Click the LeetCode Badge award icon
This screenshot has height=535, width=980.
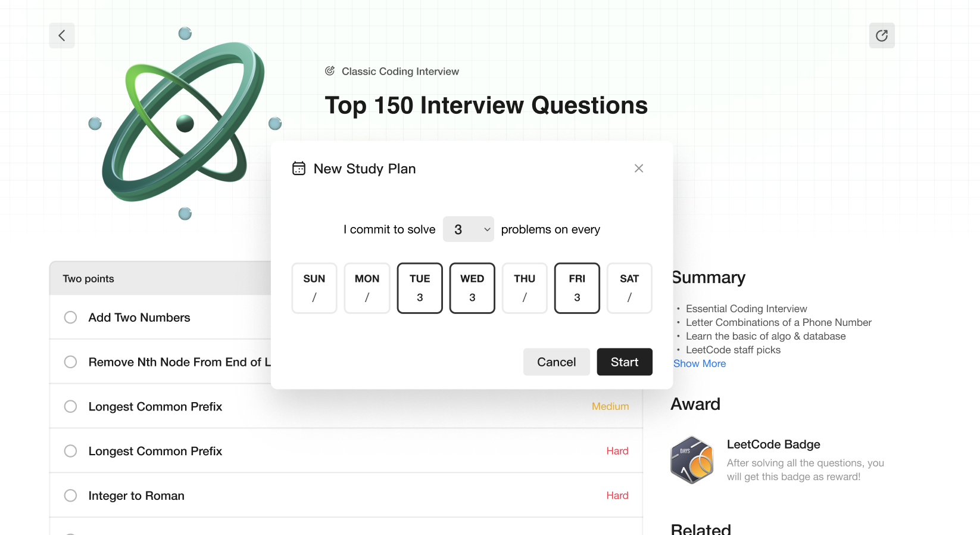click(x=692, y=460)
